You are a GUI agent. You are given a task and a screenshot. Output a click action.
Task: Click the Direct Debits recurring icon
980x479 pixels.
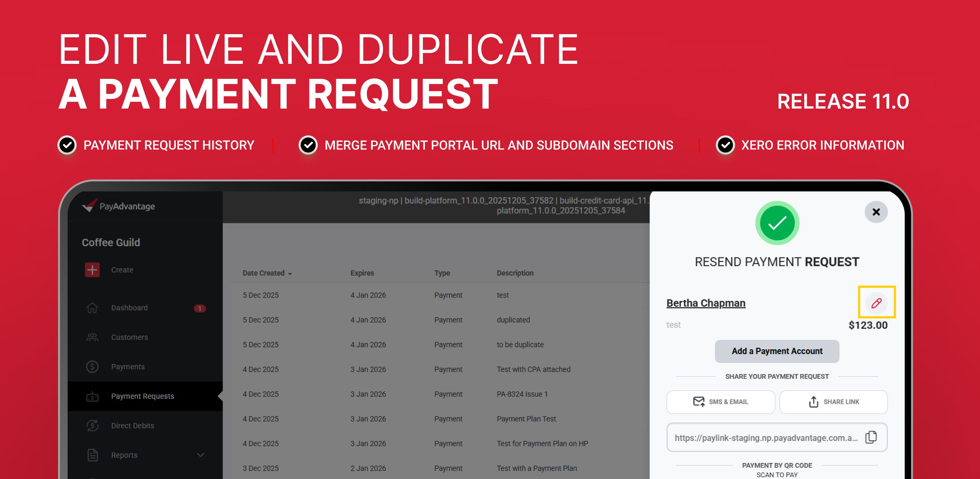pos(92,426)
